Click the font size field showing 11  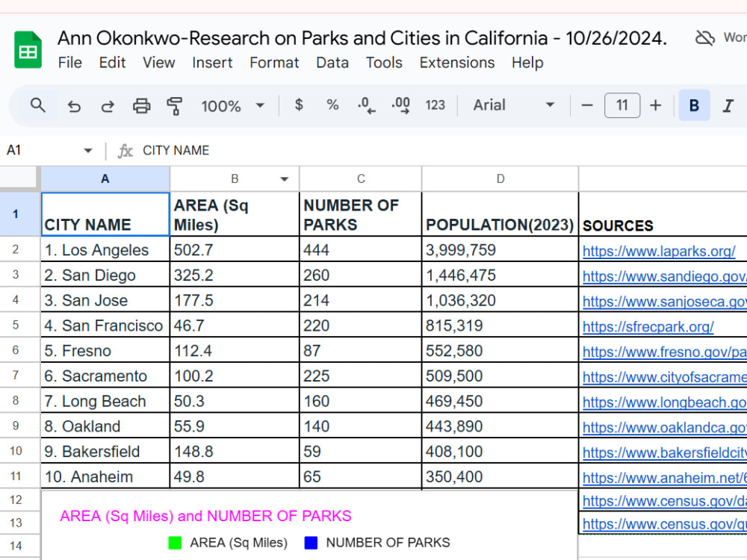[x=622, y=105]
